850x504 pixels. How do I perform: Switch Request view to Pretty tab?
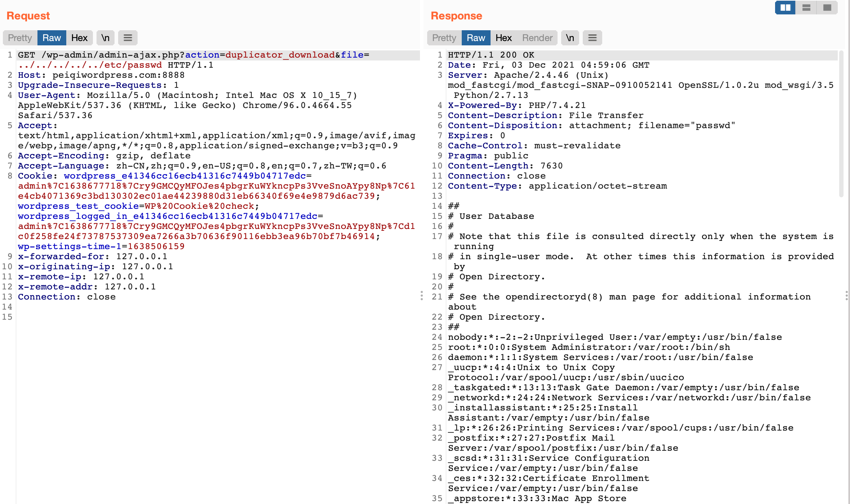pyautogui.click(x=20, y=38)
